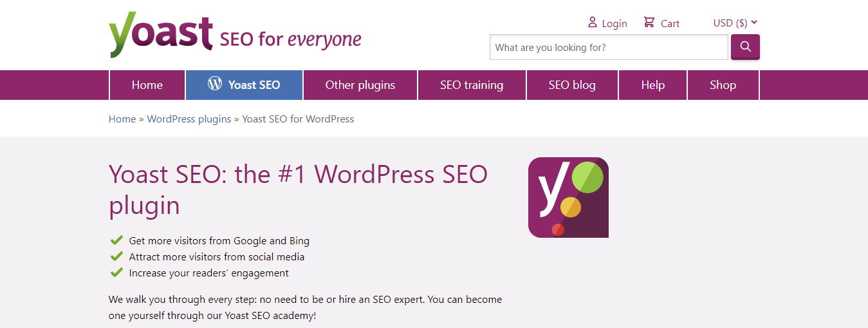Expand currency selector via chevron arrow
Image resolution: width=868 pixels, height=328 pixels.
pyautogui.click(x=754, y=23)
